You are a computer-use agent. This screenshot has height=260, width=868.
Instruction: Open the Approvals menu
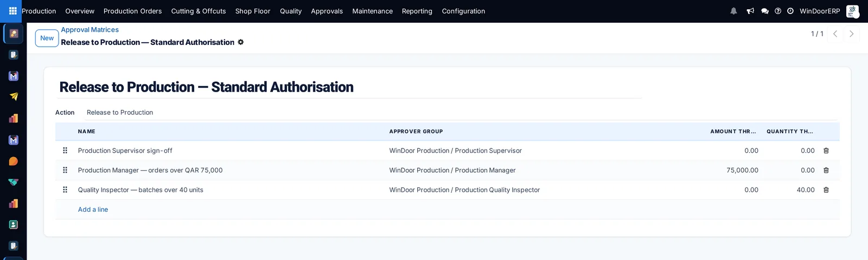(327, 11)
